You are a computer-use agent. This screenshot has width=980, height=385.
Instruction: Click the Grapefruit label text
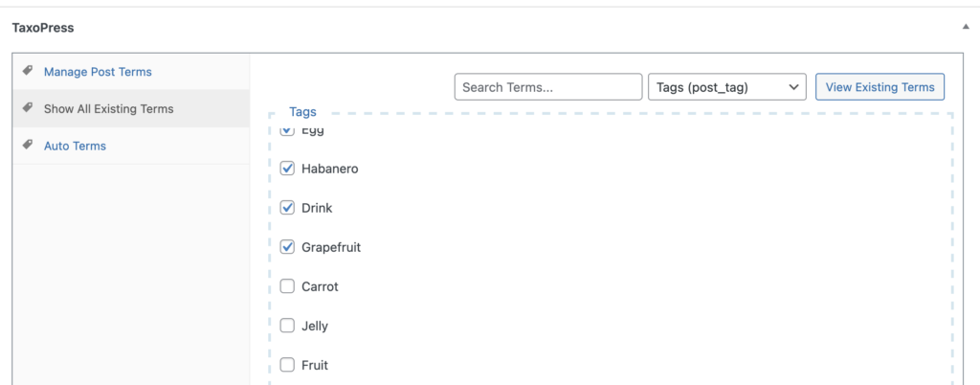(x=331, y=247)
